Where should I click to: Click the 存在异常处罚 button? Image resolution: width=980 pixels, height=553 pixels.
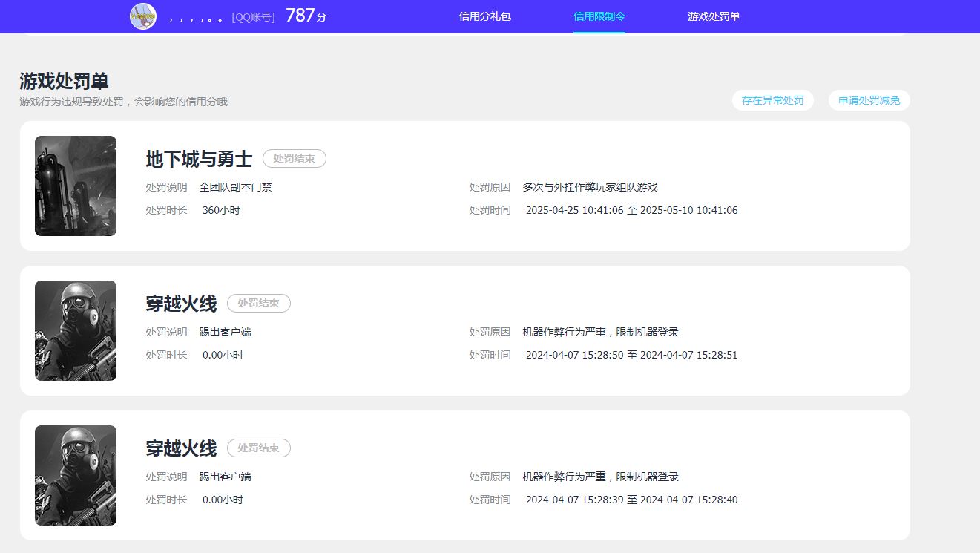coord(772,100)
